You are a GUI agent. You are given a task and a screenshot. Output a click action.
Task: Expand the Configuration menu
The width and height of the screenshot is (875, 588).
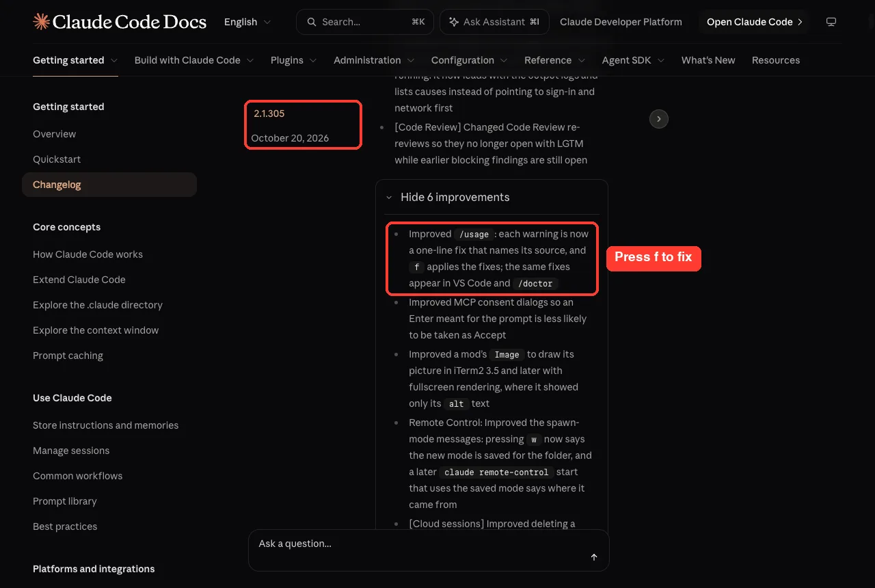(x=470, y=60)
